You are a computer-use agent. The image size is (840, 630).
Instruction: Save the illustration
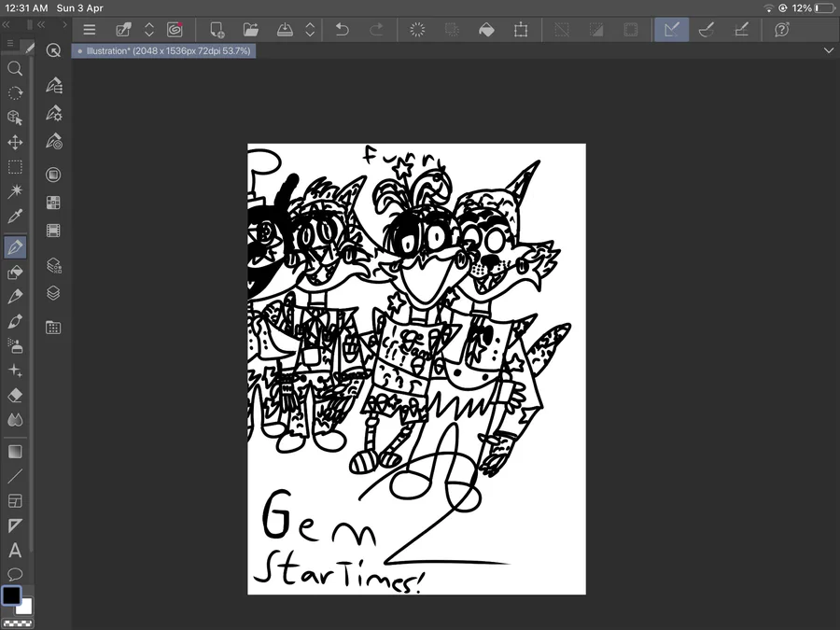tap(285, 30)
